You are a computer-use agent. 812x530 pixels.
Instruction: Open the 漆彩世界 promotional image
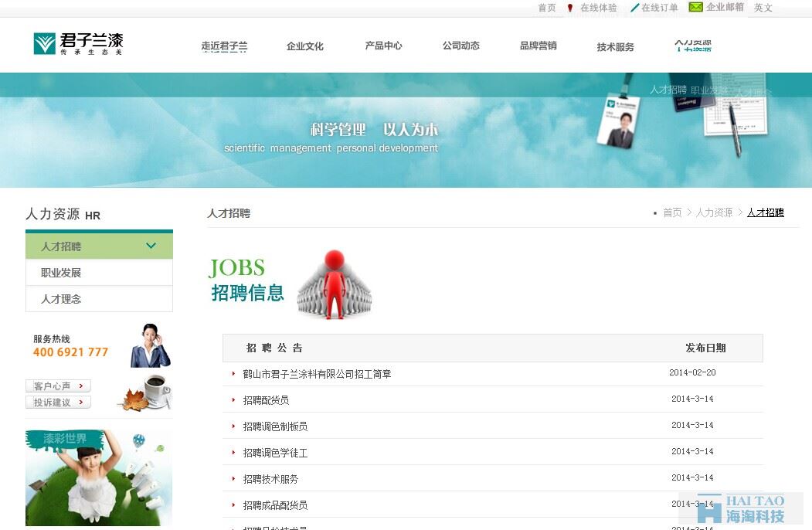click(x=99, y=477)
